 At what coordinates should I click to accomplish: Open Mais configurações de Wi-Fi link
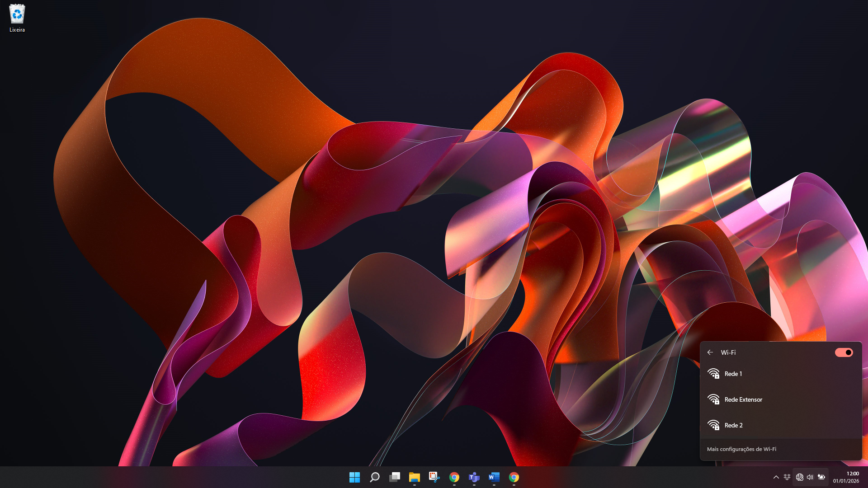click(741, 449)
